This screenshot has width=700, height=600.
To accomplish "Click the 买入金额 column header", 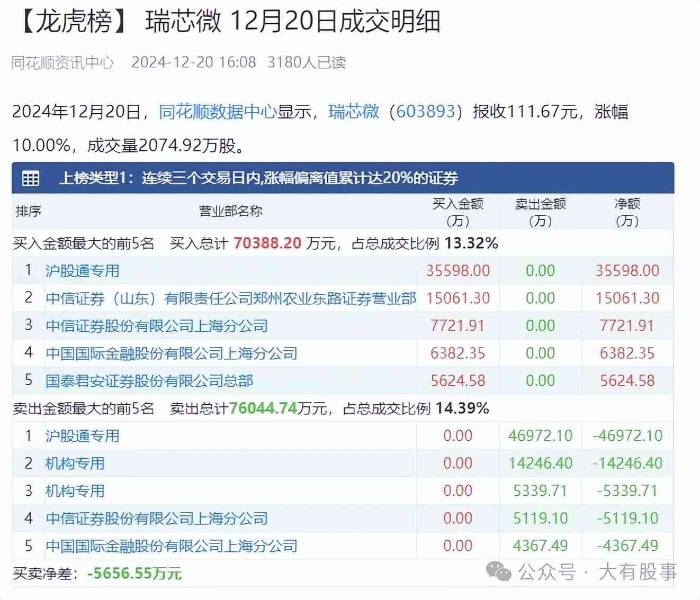I will point(457,212).
